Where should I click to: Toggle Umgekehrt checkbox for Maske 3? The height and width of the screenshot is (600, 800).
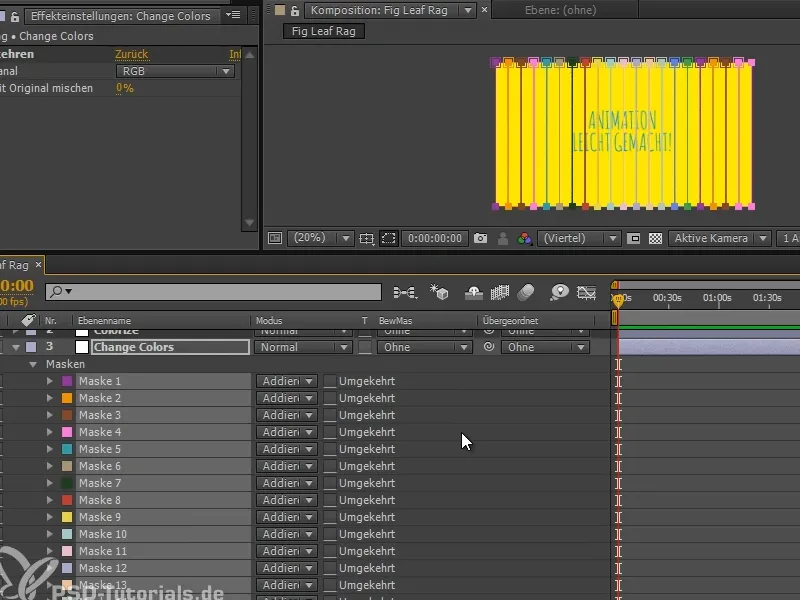click(330, 415)
